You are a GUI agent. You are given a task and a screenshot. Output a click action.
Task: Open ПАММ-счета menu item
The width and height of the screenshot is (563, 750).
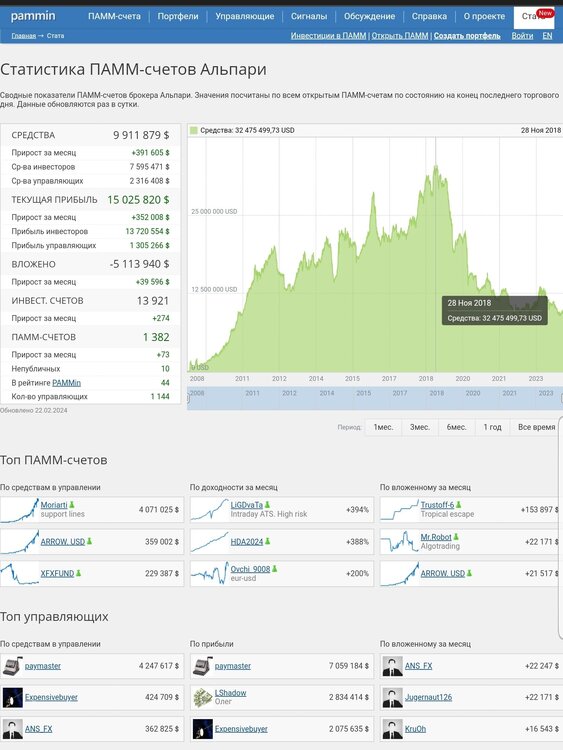coord(114,16)
